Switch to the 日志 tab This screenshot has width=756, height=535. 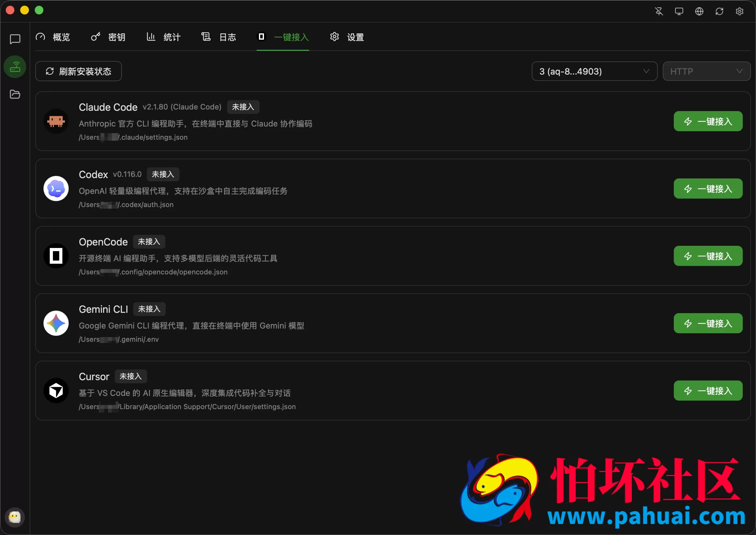219,37
